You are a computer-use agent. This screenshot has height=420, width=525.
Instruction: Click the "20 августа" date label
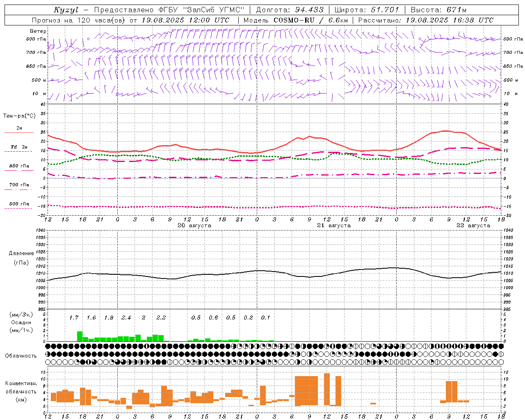194,226
